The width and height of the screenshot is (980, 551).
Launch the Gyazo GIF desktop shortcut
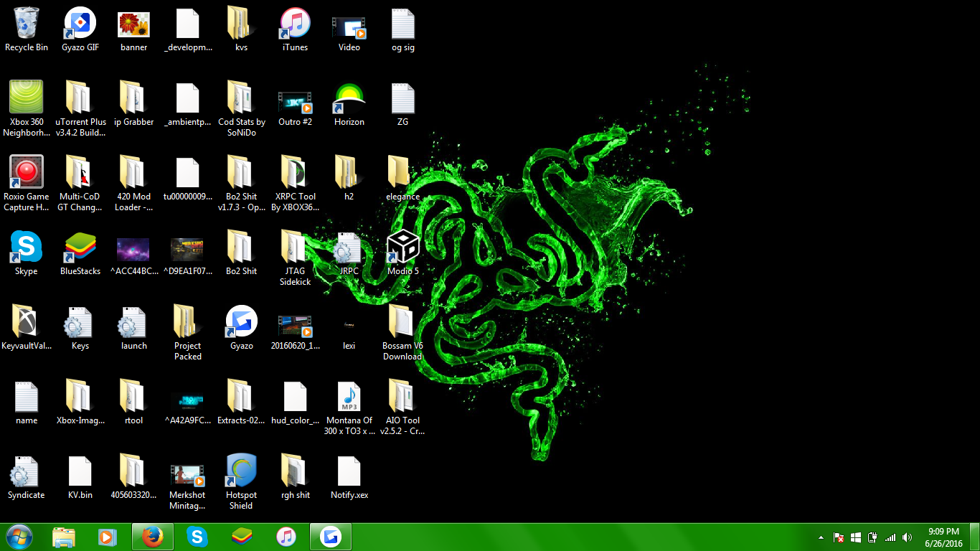pos(80,30)
